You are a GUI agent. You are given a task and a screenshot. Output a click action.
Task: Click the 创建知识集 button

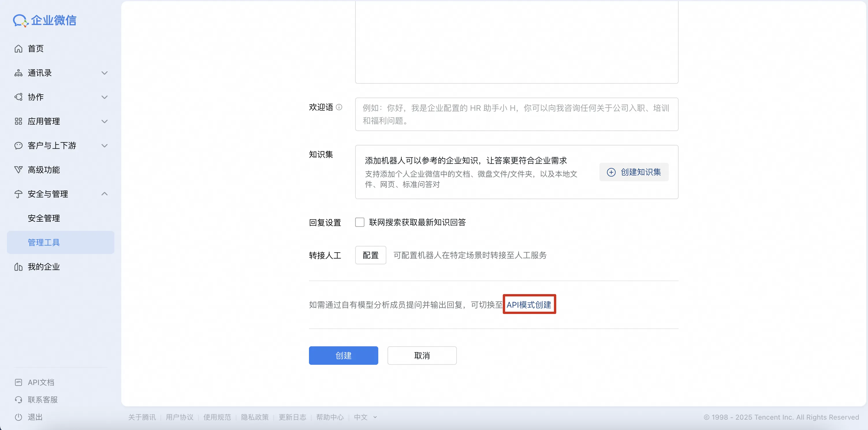coord(634,172)
